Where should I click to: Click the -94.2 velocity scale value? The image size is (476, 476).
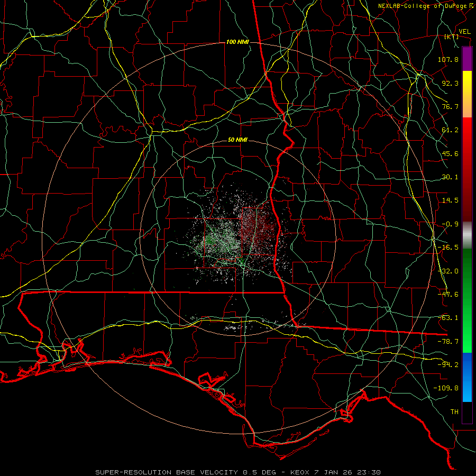[448, 365]
